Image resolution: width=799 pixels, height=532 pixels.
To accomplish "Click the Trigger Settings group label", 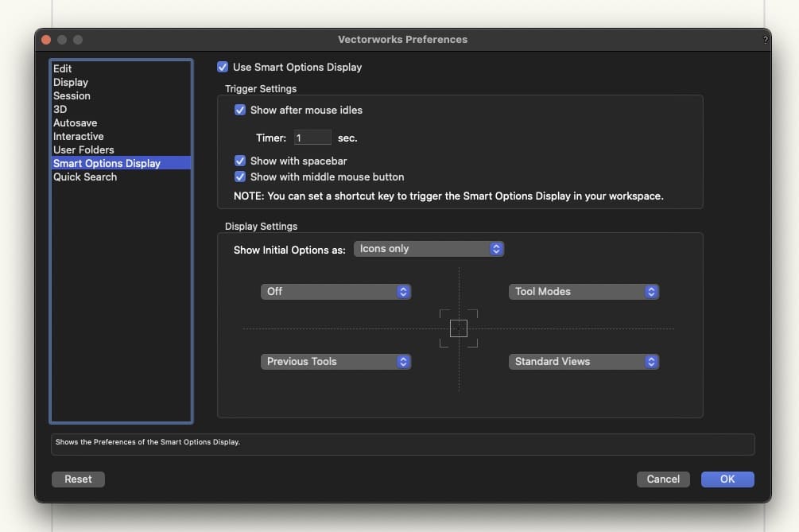I will pyautogui.click(x=261, y=89).
